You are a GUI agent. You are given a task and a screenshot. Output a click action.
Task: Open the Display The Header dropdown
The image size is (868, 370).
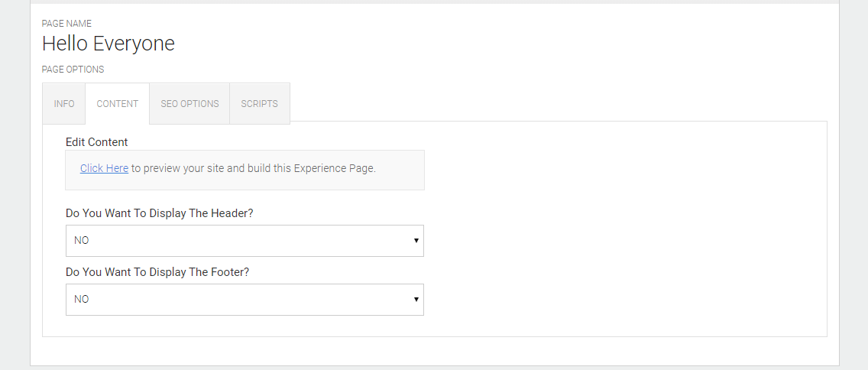(245, 240)
